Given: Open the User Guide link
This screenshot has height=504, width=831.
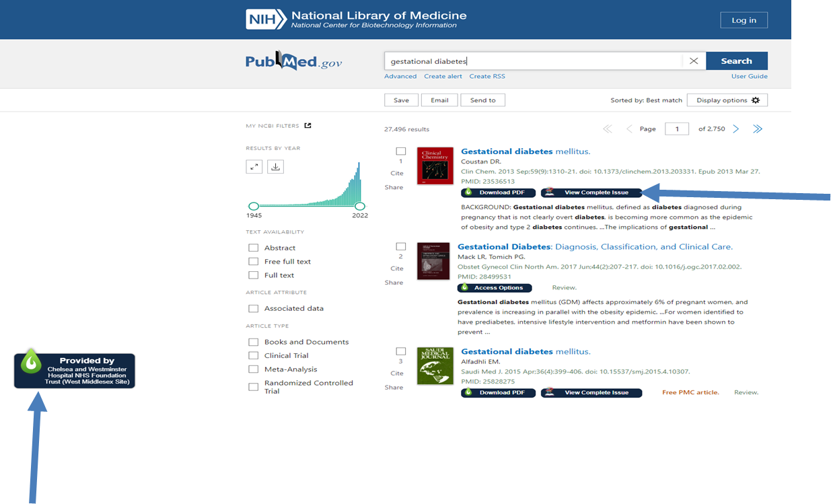Looking at the screenshot, I should 749,77.
